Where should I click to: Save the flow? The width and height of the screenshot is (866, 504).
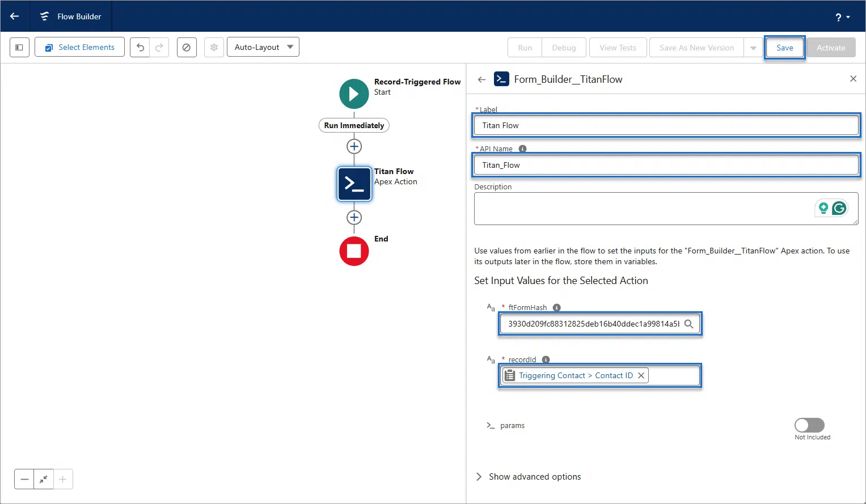[x=785, y=48]
